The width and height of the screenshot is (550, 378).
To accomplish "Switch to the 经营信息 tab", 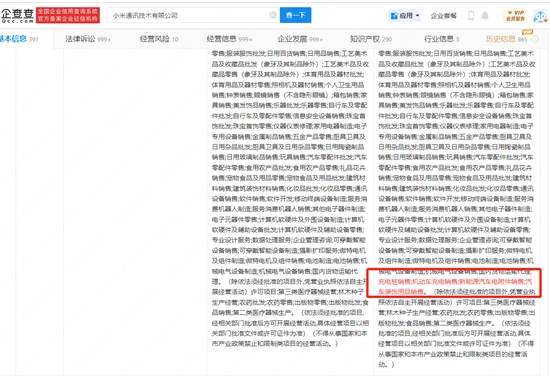I will pos(229,39).
